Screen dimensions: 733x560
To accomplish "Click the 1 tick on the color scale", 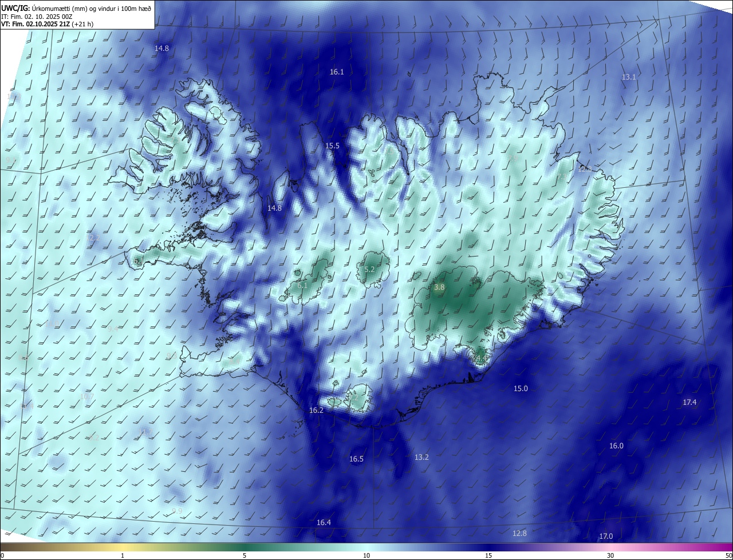I will (x=123, y=555).
